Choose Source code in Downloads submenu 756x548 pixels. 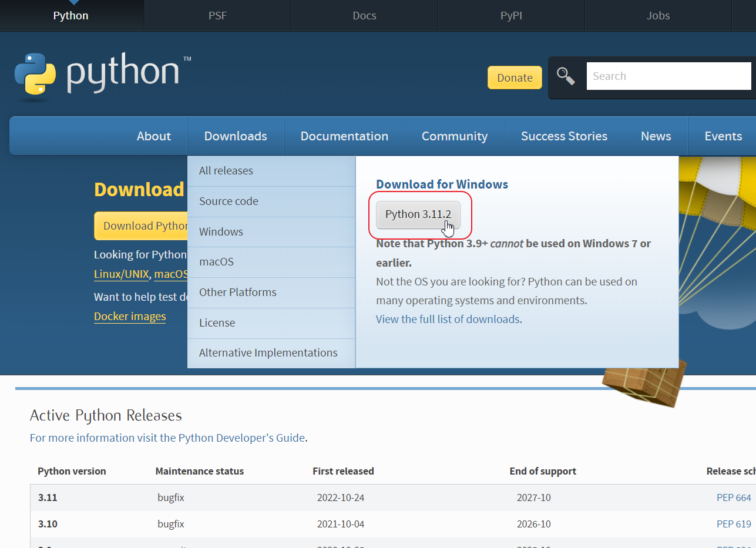pos(271,201)
